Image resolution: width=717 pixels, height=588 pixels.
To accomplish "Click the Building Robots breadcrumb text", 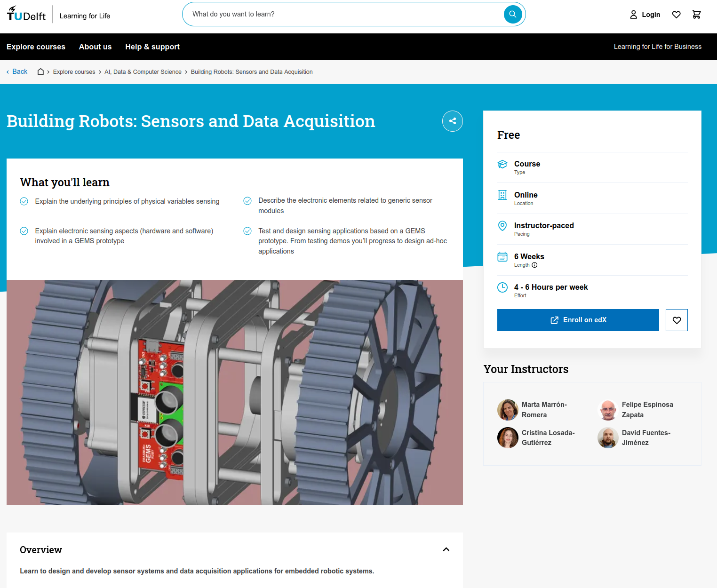I will click(x=252, y=72).
